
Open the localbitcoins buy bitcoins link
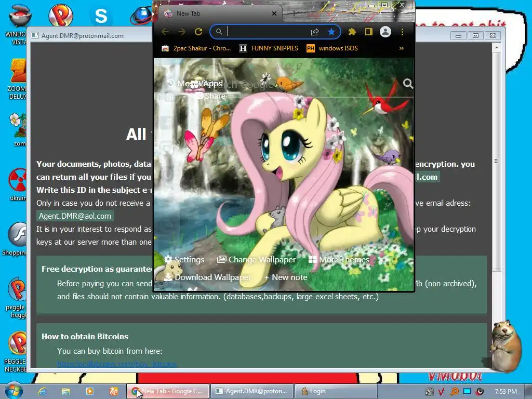click(117, 364)
